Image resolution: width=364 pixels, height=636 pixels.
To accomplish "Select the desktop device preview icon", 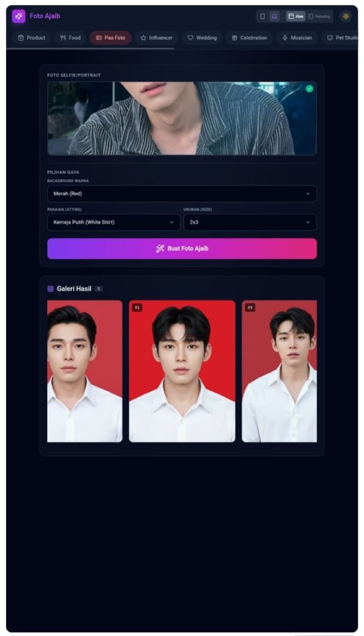I will point(275,16).
